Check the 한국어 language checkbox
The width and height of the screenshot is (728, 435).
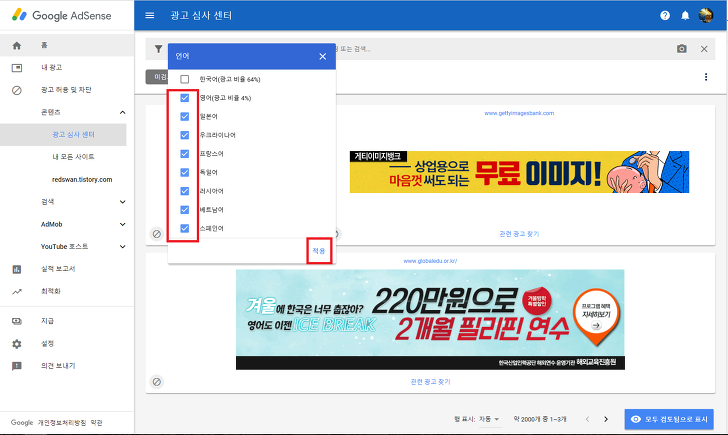(185, 79)
